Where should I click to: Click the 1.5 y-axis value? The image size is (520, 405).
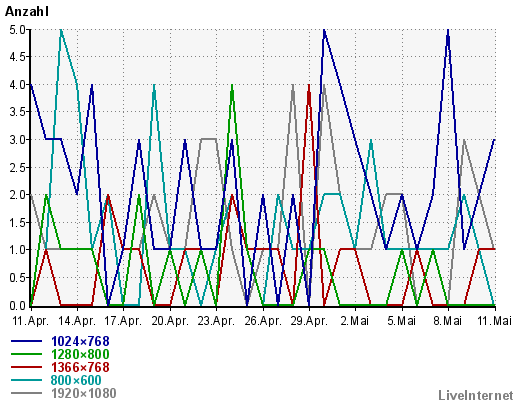pyautogui.click(x=17, y=222)
